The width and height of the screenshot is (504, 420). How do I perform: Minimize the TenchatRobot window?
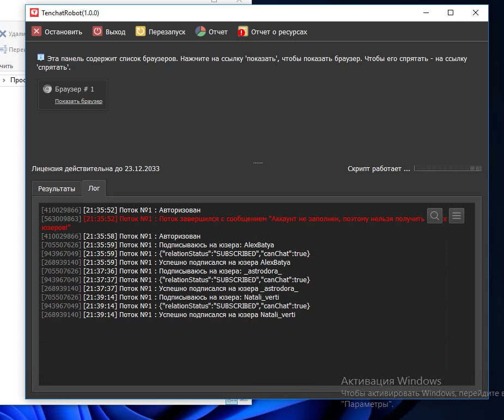tap(426, 13)
